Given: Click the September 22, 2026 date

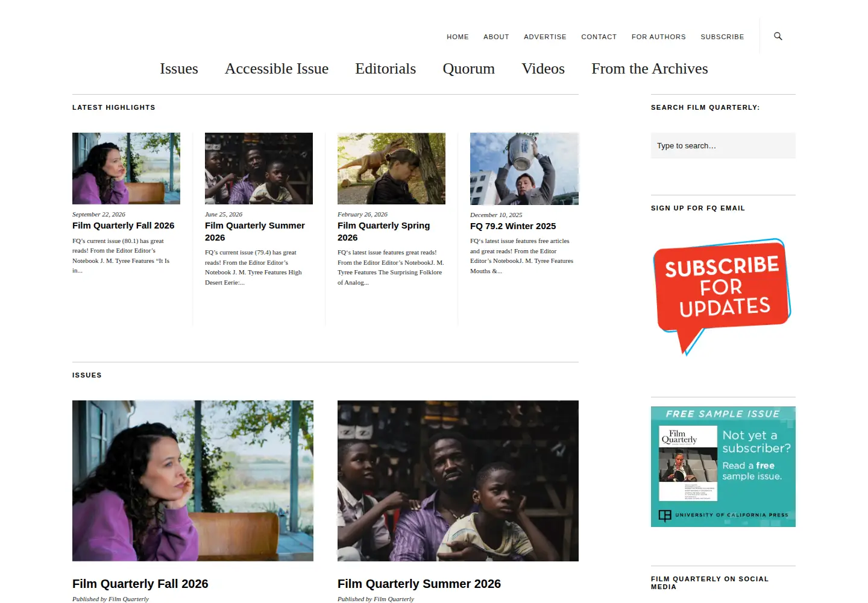Looking at the screenshot, I should click(x=99, y=214).
